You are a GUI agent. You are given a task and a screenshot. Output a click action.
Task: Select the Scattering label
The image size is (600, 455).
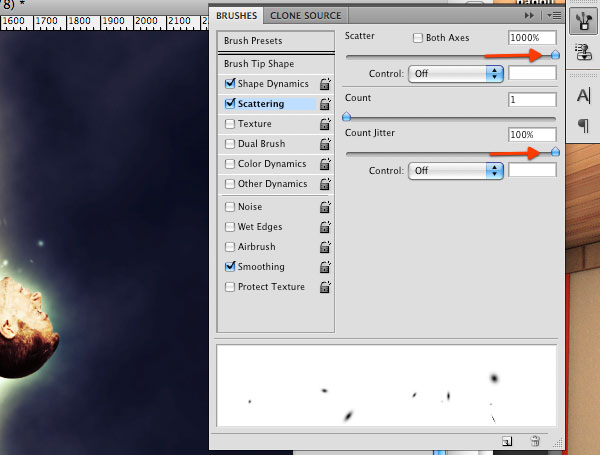coord(261,104)
